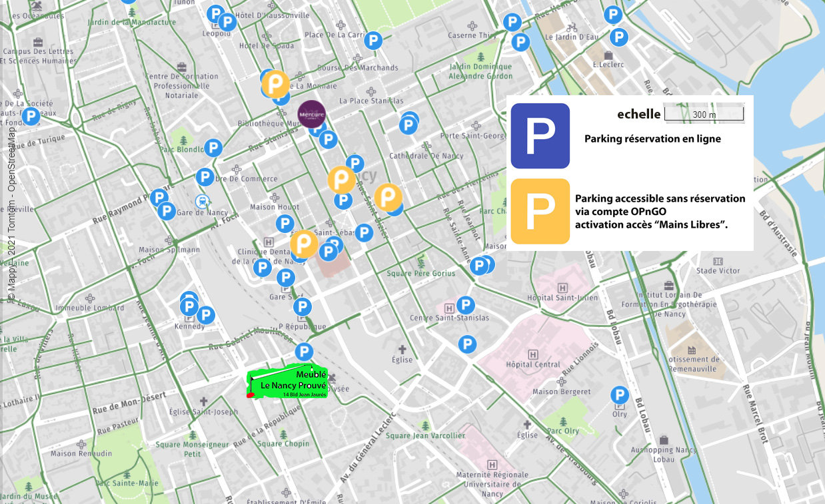Image resolution: width=825 pixels, height=504 pixels.
Task: Click the cross icon above Église Saint-Joseph
Action: [204, 401]
